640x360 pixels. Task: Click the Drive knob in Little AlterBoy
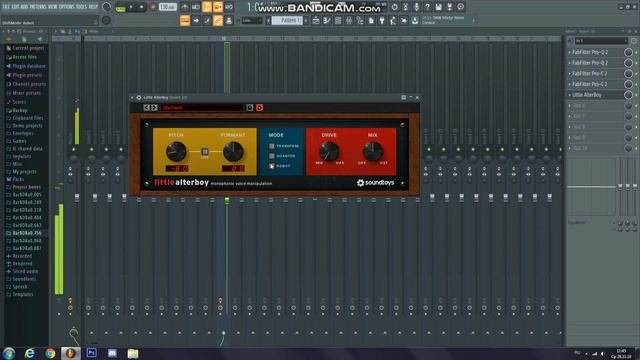[329, 151]
